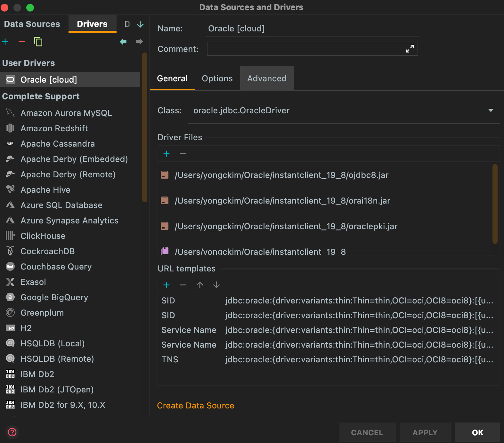504x443 pixels.
Task: Move URL template down
Action: point(216,285)
